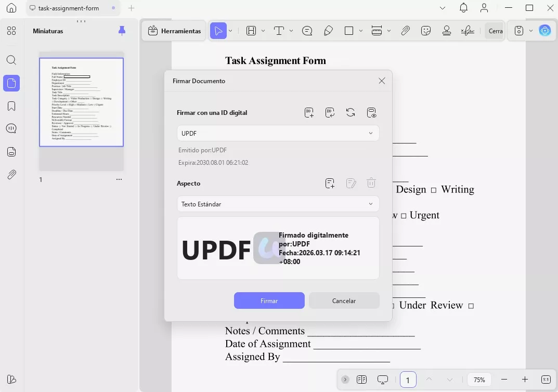Select the sticky note comment tool

[307, 31]
